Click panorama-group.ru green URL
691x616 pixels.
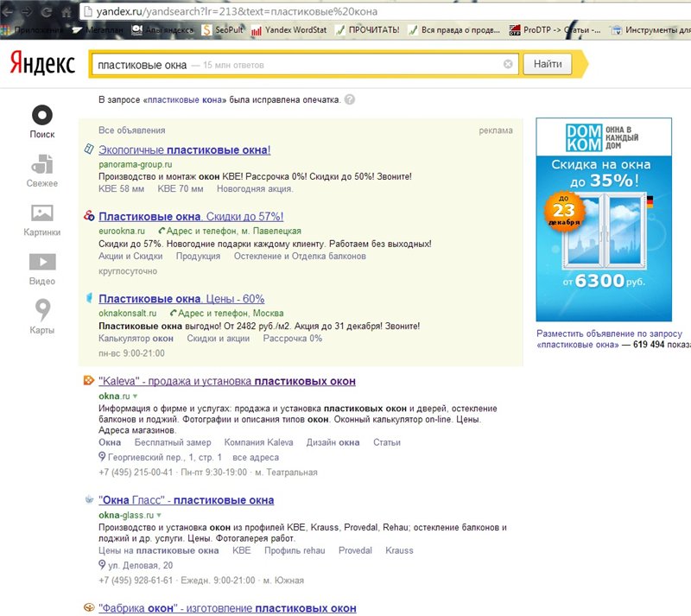point(136,164)
